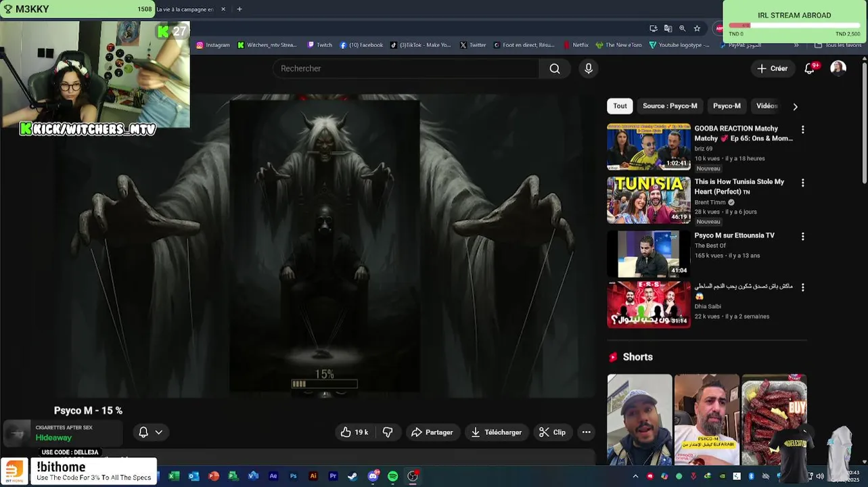
Task: Open This is How Tunisia thumbnail
Action: tap(649, 200)
